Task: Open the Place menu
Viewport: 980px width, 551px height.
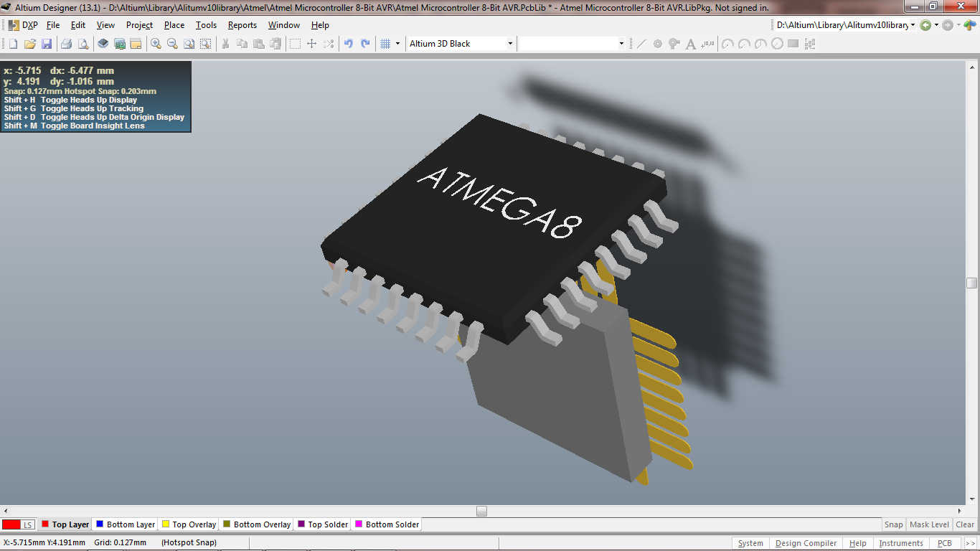Action: (174, 25)
